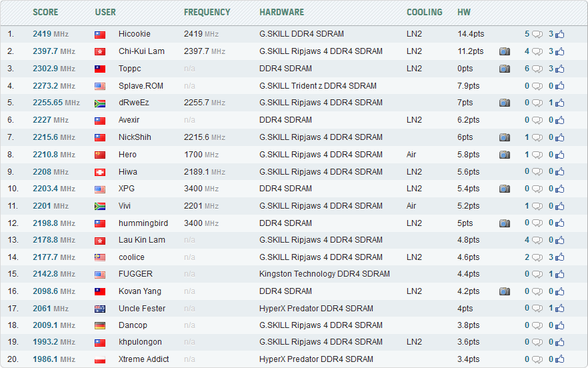The width and height of the screenshot is (588, 368).
Task: Click the Taiwan flag beside Hicookie
Action: tap(100, 34)
